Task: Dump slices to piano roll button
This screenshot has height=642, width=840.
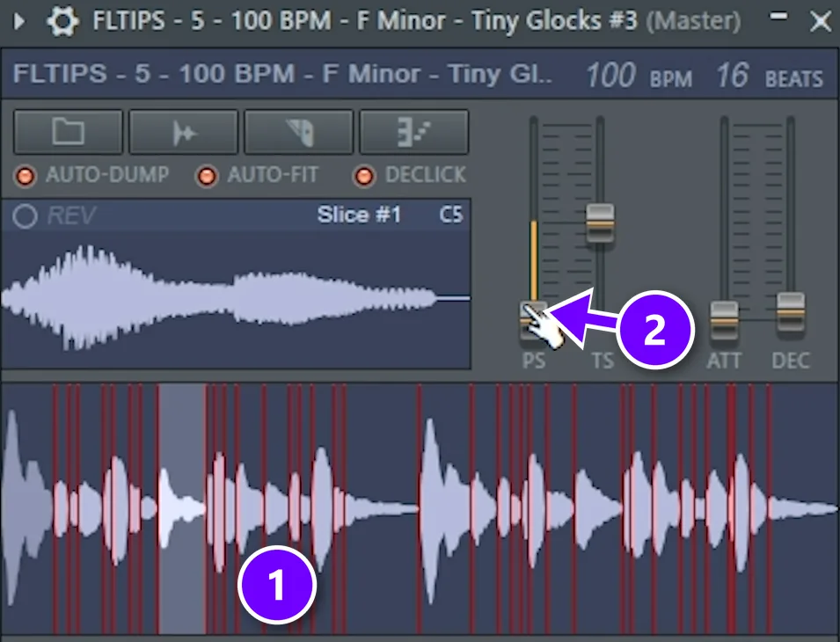Action: pos(413,132)
